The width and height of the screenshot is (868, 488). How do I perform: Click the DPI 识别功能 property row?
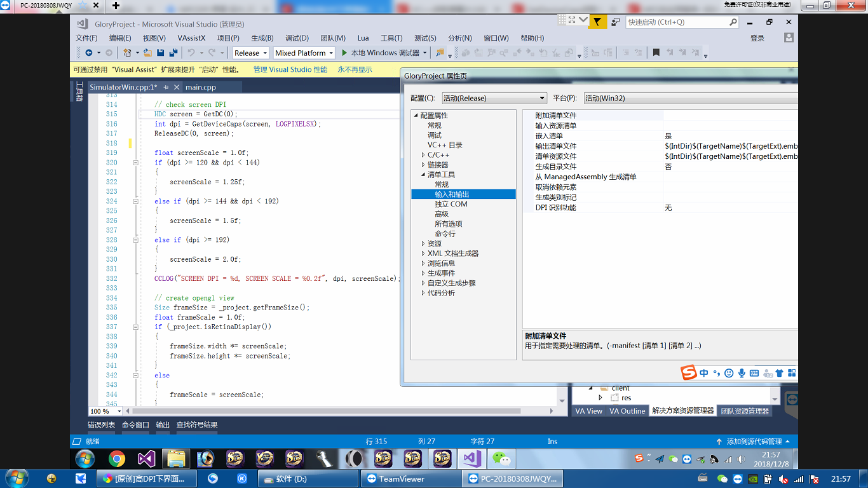tap(660, 208)
